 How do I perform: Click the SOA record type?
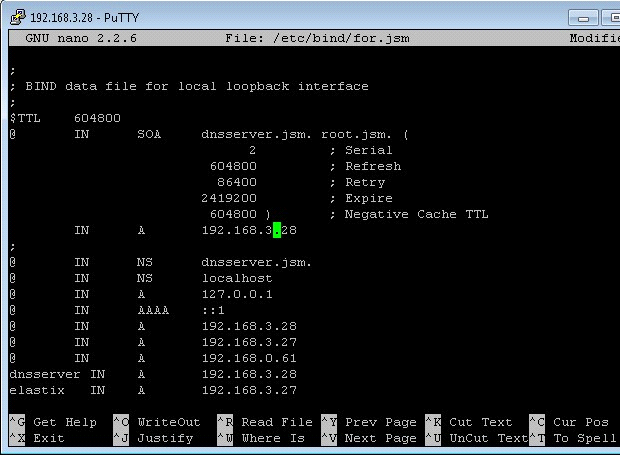tap(149, 134)
